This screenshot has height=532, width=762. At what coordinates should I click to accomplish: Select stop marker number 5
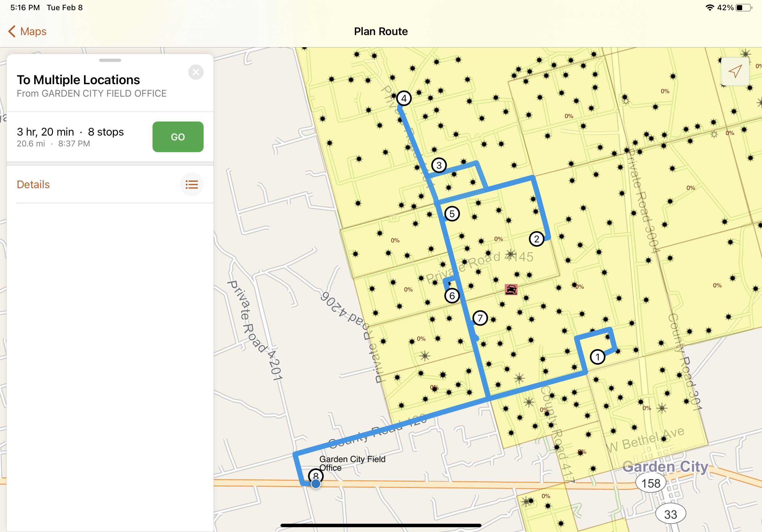click(x=452, y=214)
